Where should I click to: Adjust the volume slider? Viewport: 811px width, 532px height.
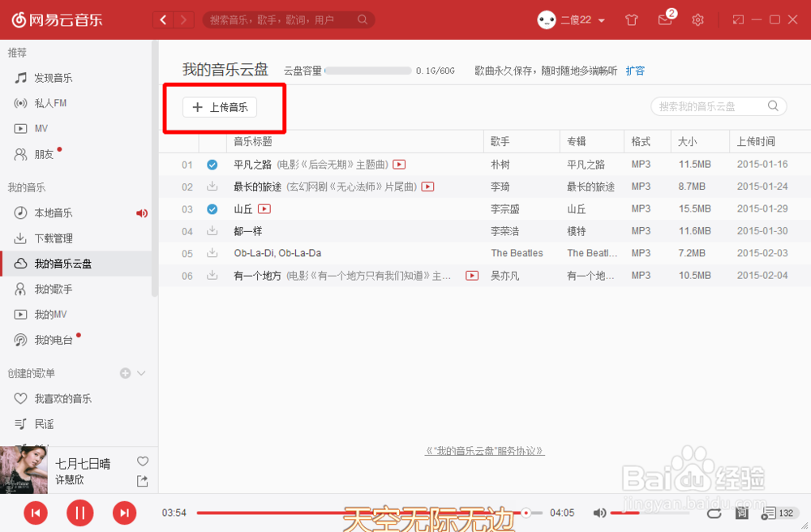(x=649, y=513)
